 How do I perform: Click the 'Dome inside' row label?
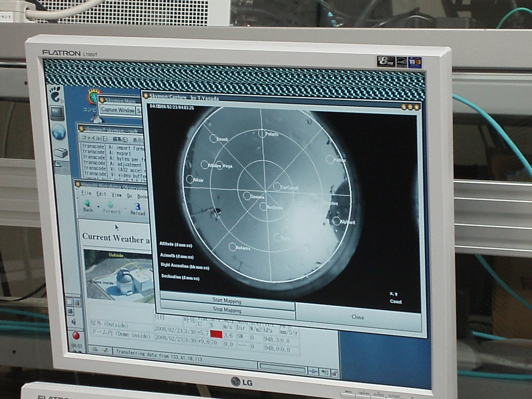click(x=121, y=334)
